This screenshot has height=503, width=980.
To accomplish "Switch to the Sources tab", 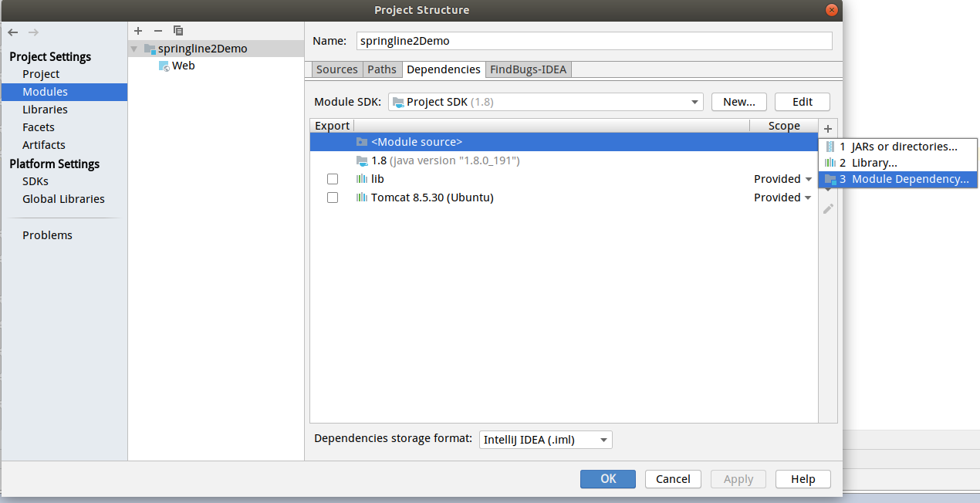I will [x=337, y=69].
